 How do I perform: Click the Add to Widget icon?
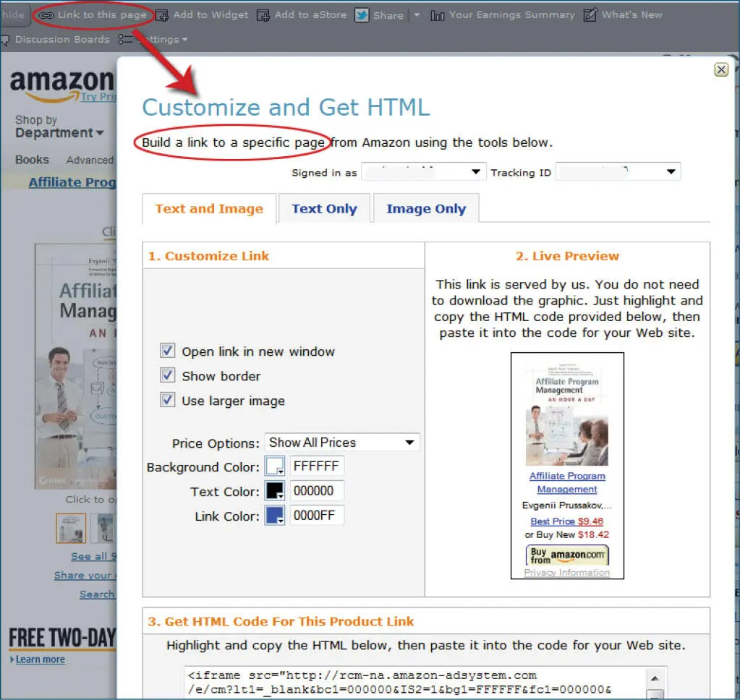pos(163,15)
